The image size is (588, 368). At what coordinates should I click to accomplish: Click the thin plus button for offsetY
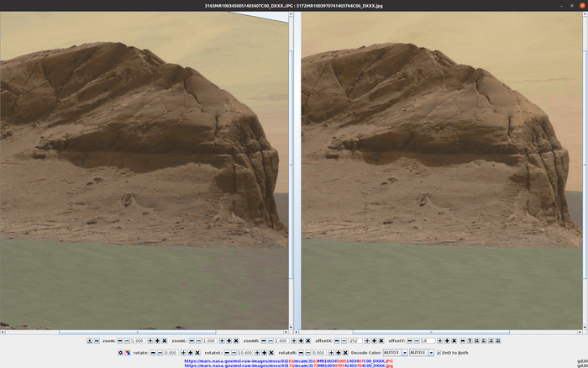[x=440, y=340]
